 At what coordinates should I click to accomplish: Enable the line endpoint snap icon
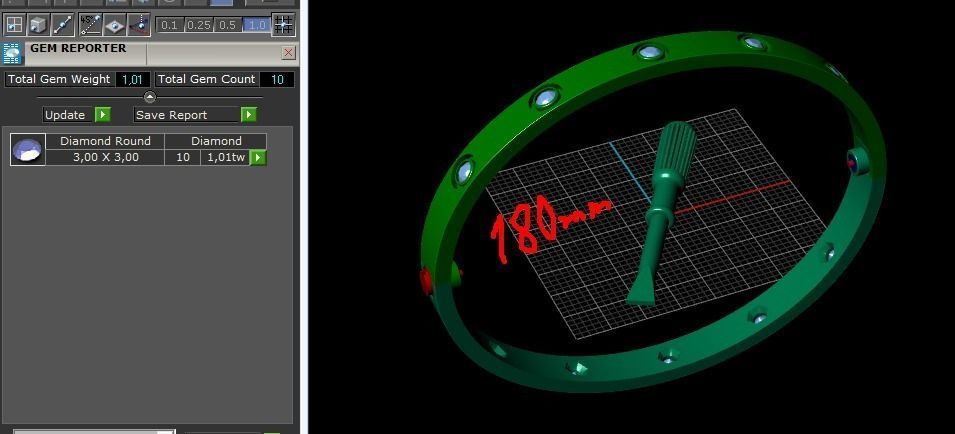pyautogui.click(x=63, y=25)
